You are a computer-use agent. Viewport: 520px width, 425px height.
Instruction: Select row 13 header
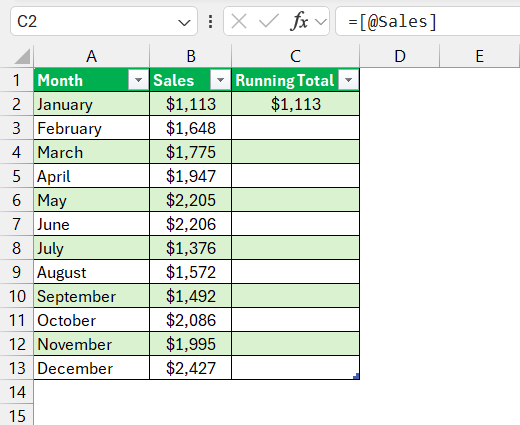17,368
